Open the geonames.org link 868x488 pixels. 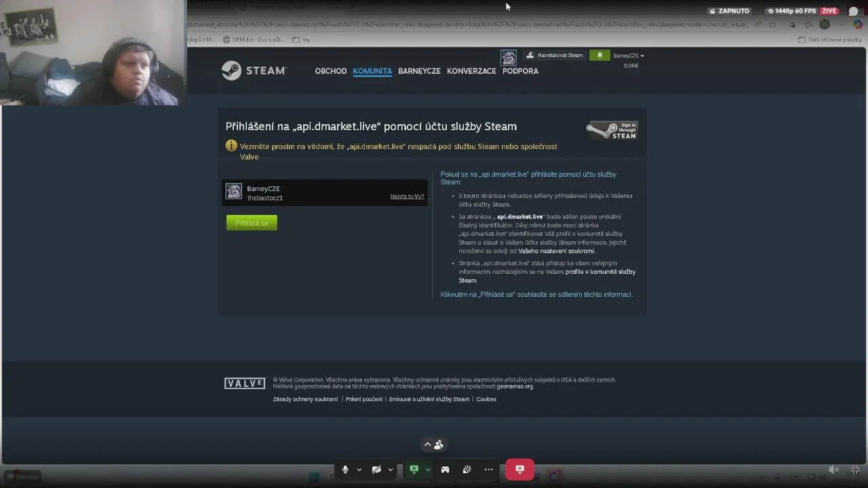tap(515, 386)
